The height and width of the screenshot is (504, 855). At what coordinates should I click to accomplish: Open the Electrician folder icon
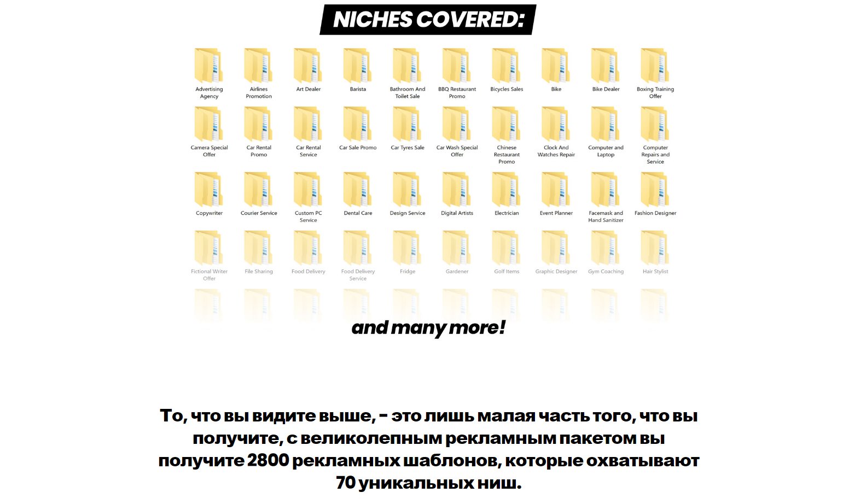(x=507, y=190)
